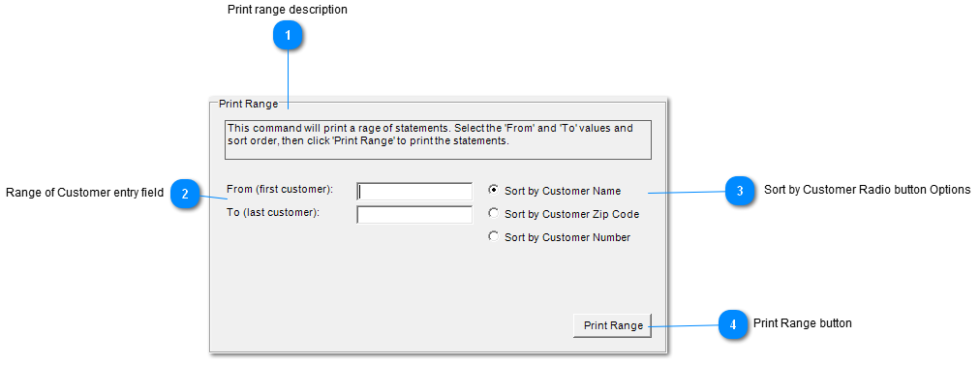Screen dimensions: 980x366
Task: Click the Print Range button
Action: click(x=612, y=325)
